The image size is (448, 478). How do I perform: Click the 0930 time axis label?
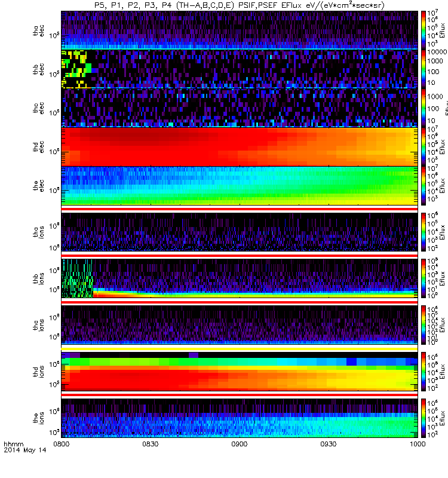pos(328,444)
